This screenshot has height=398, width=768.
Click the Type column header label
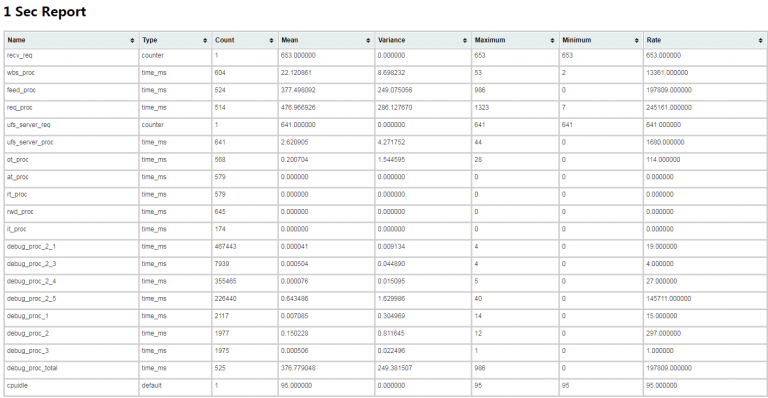150,40
